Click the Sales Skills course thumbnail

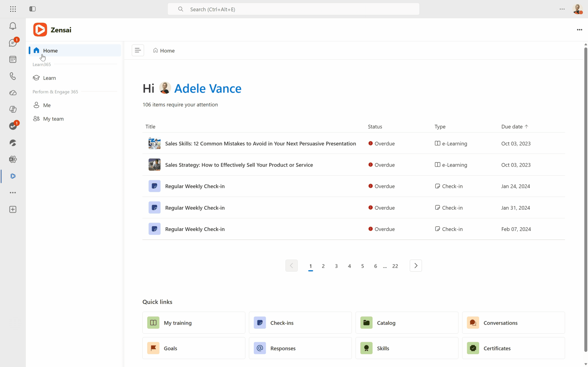pos(154,143)
